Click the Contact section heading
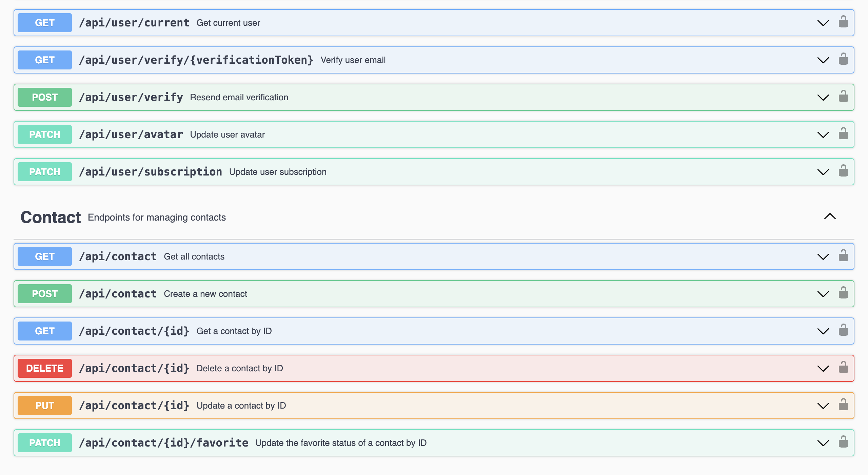 51,217
